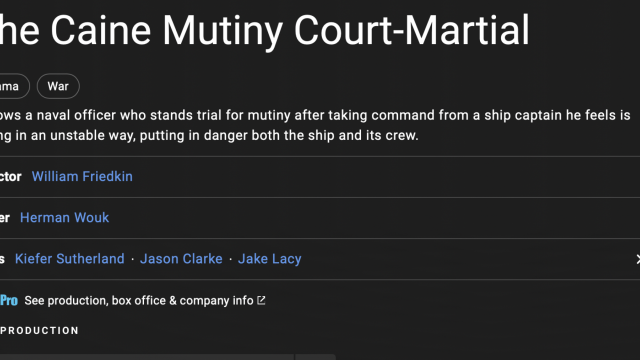Open Jason Clarke's profile
Image resolution: width=640 pixels, height=360 pixels.
point(181,259)
